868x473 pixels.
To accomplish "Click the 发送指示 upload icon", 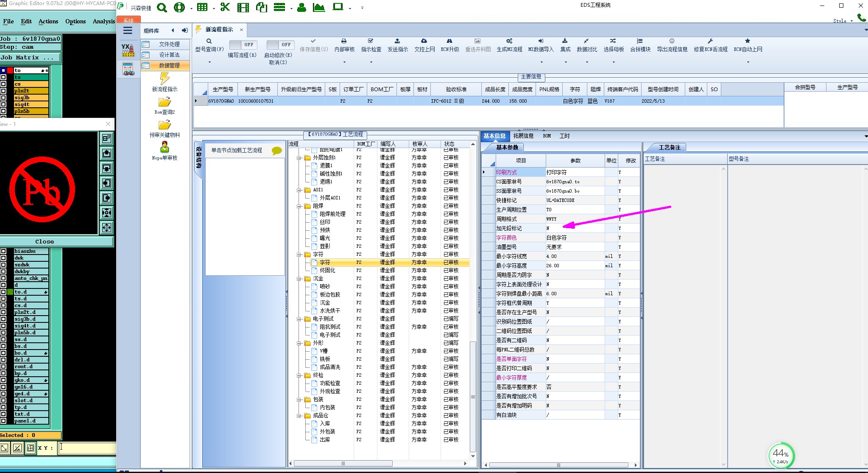I will 397,41.
